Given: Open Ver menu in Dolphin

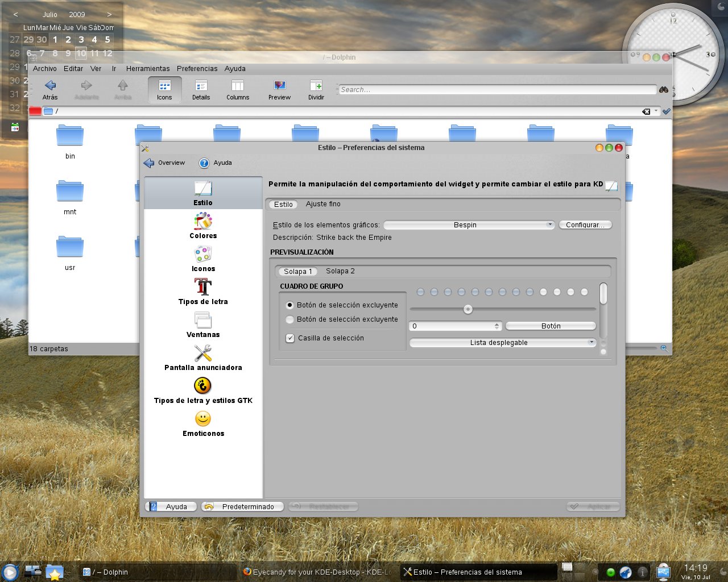Looking at the screenshot, I should [x=96, y=69].
